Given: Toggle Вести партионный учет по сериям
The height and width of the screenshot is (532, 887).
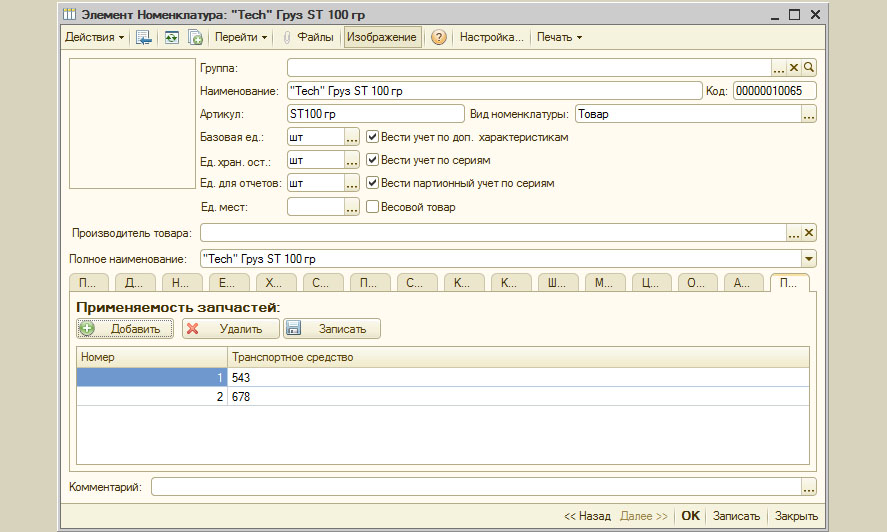Looking at the screenshot, I should [373, 184].
